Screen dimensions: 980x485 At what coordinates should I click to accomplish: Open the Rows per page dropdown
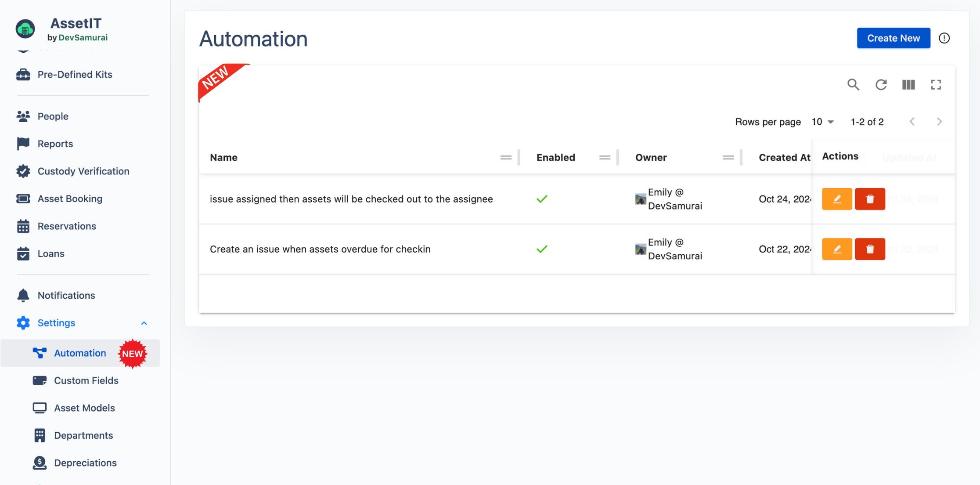(x=822, y=122)
